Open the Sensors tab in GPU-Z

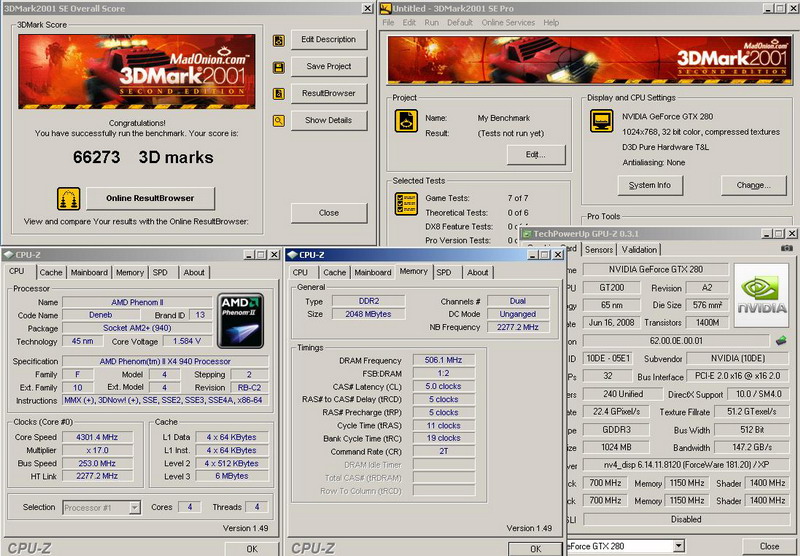[598, 249]
